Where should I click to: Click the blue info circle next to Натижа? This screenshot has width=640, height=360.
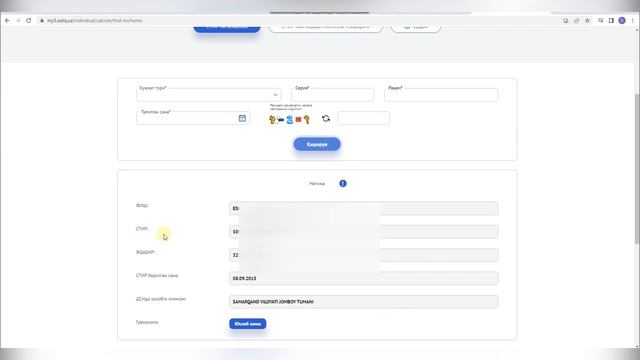coord(343,184)
